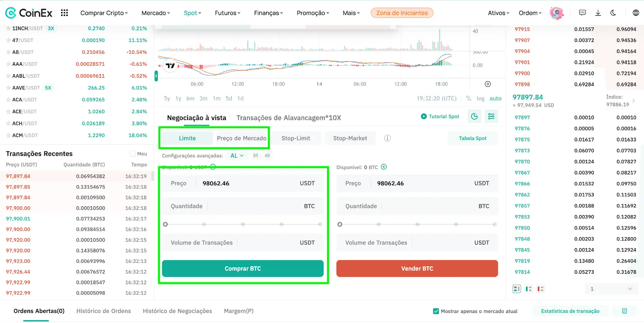Open the user avatar profile
Viewport: 644px width, 323px height.
(x=557, y=13)
